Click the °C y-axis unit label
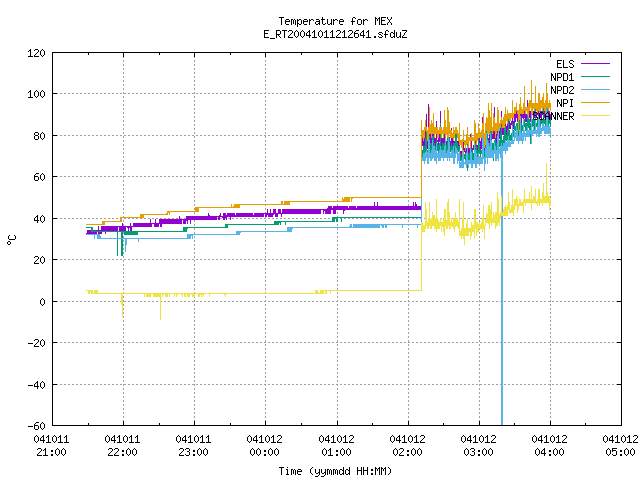Viewport: 640px width, 480px height. (12, 240)
